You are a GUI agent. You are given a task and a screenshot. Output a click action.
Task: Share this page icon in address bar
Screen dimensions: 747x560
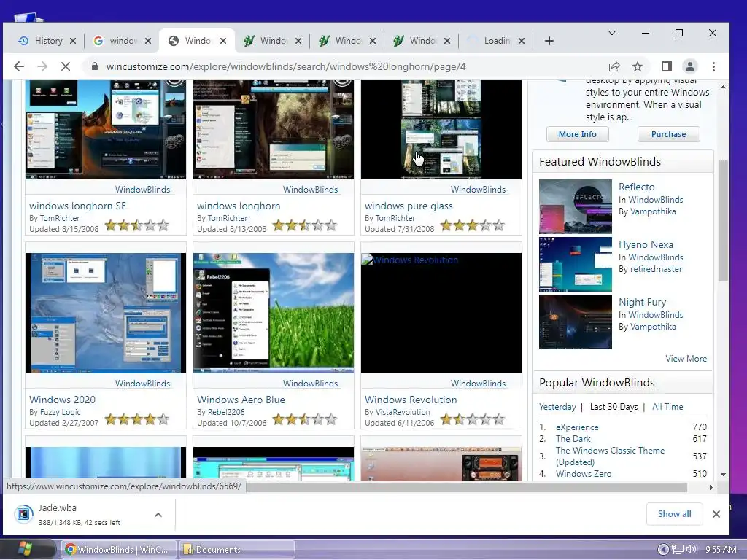614,66
